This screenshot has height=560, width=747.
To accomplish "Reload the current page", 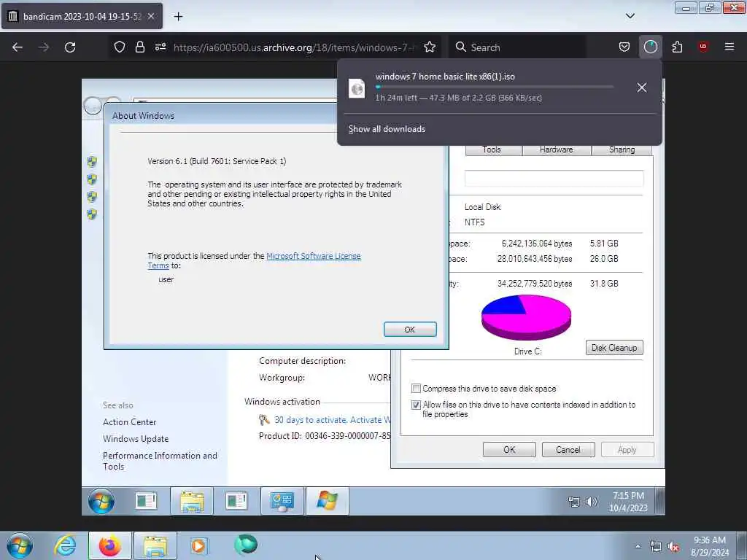I will 70,47.
